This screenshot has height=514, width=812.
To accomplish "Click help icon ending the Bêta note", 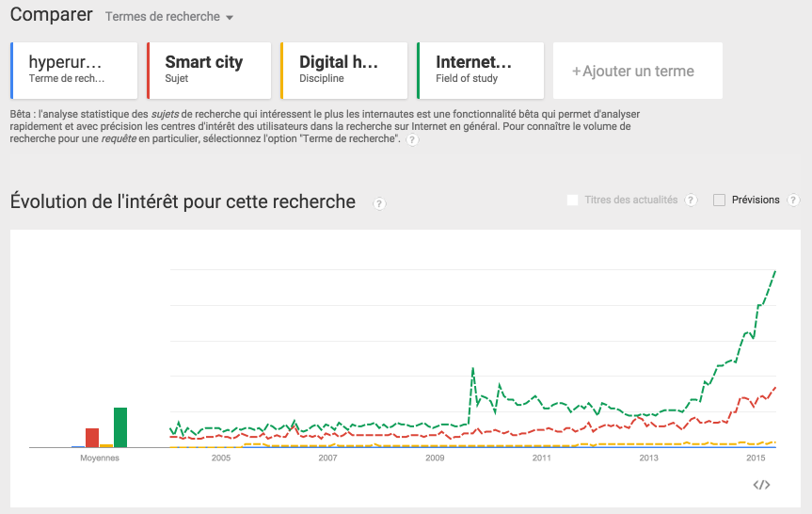I will (412, 139).
